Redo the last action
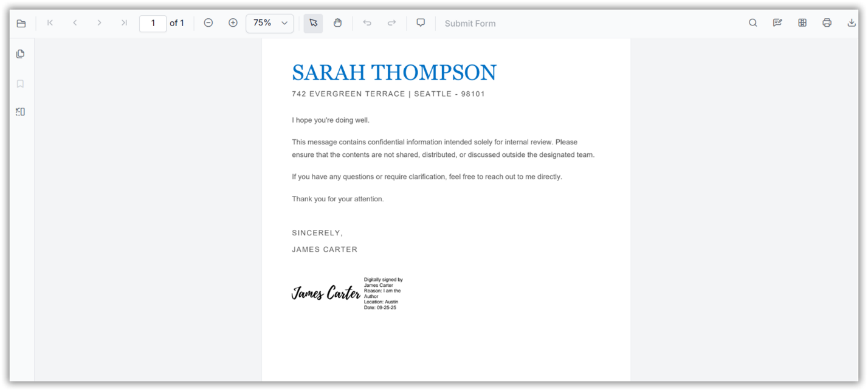 click(x=391, y=22)
